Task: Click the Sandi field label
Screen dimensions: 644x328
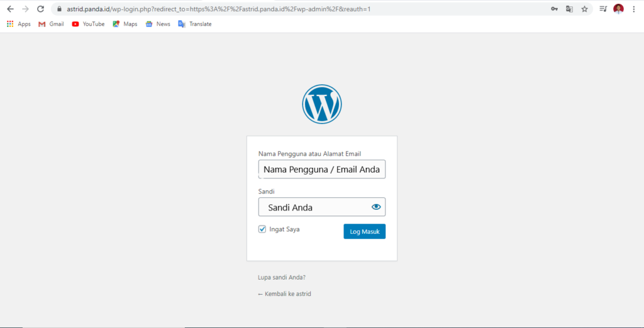Action: click(x=266, y=192)
